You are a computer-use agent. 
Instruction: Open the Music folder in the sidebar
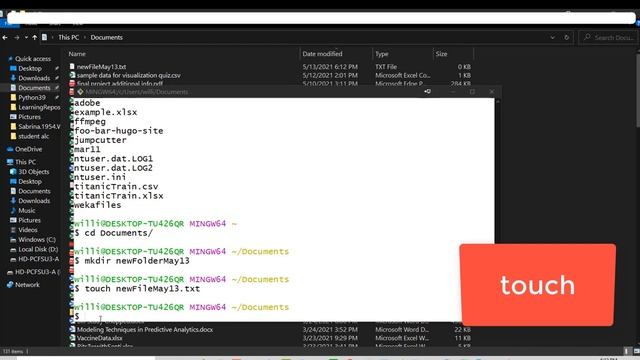(27, 211)
